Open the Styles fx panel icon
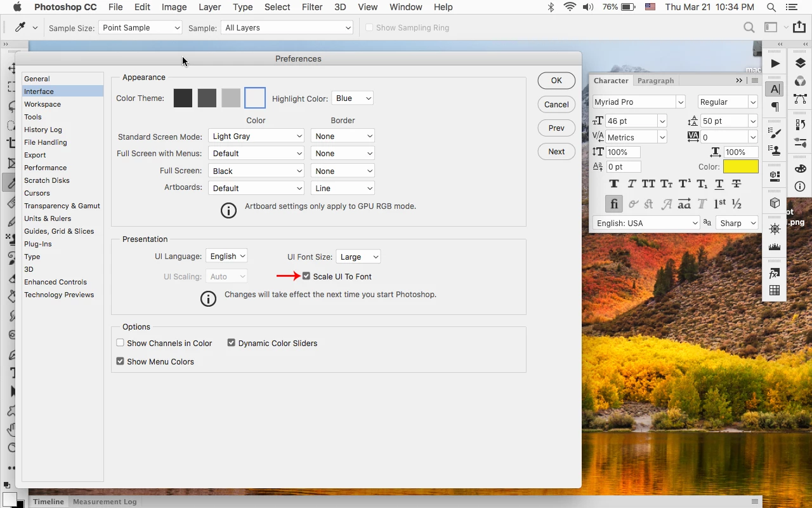The image size is (812, 508). 775,273
